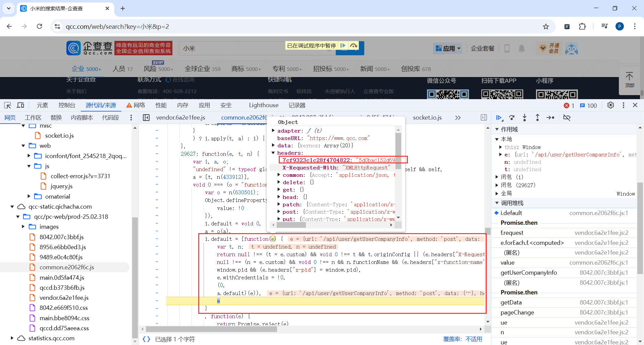
Task: Open the tab search dropdown
Action: (x=9, y=8)
